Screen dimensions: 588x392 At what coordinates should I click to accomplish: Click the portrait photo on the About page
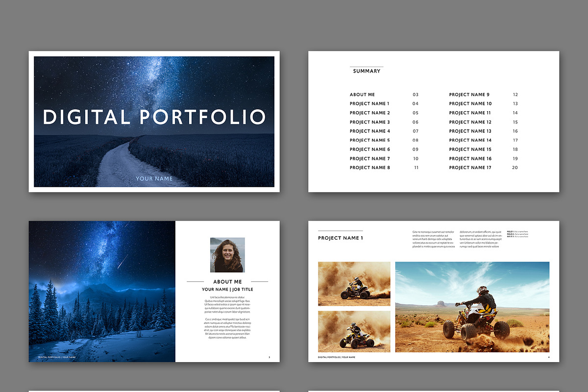coord(227,255)
